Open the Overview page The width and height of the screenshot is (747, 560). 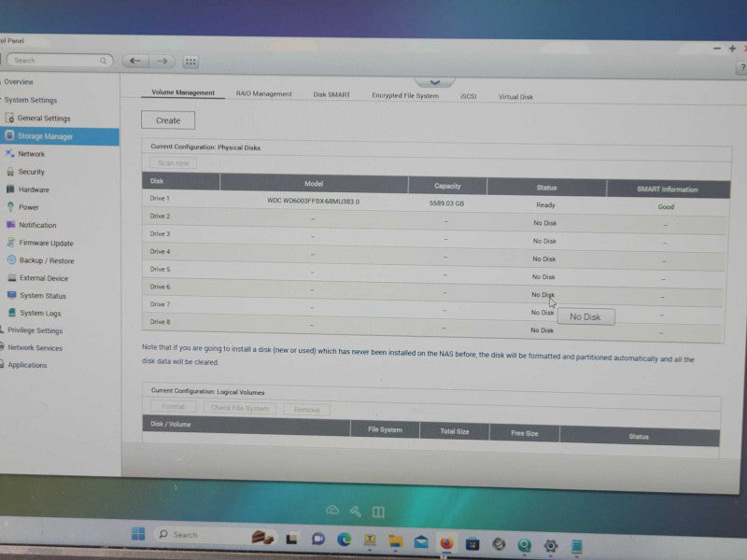[18, 82]
